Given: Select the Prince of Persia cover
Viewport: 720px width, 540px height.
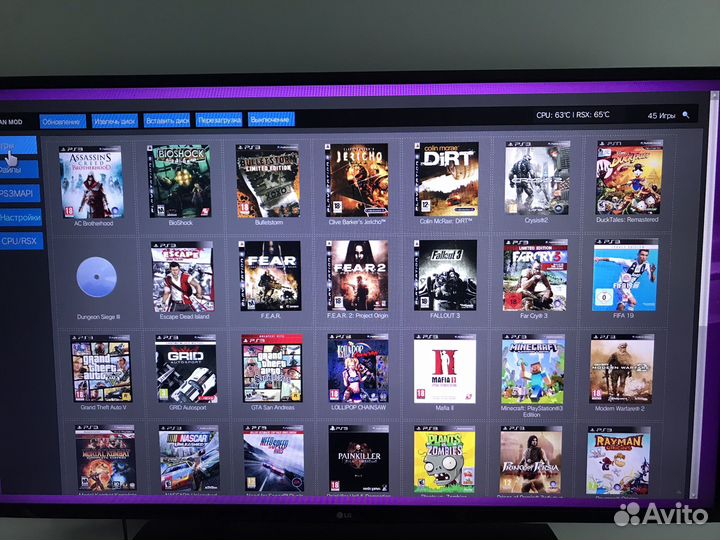Looking at the screenshot, I should (530, 460).
